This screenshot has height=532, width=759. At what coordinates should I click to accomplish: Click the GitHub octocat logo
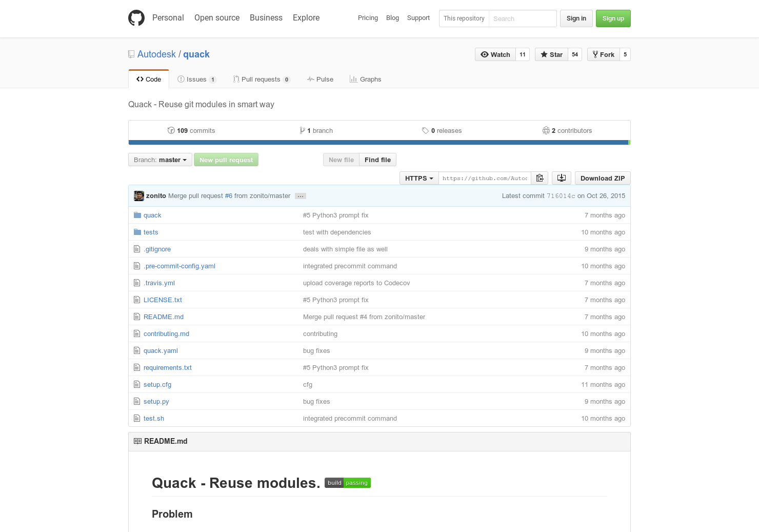coord(136,18)
